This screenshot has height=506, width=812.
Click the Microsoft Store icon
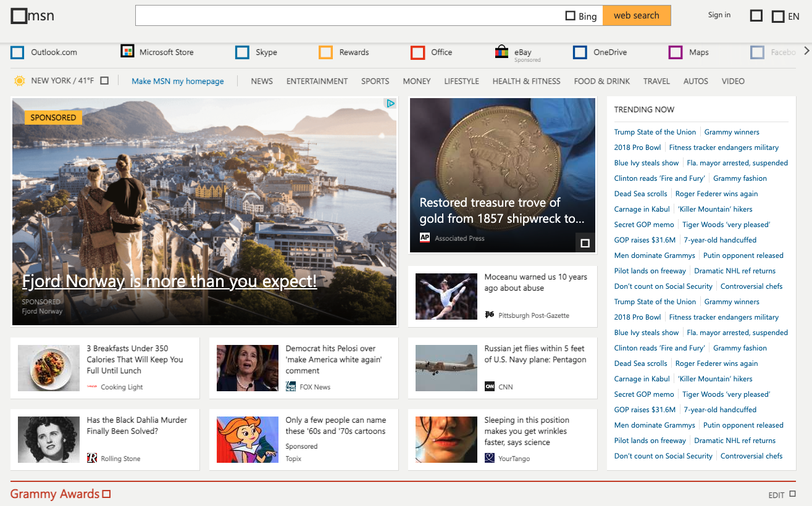point(127,52)
